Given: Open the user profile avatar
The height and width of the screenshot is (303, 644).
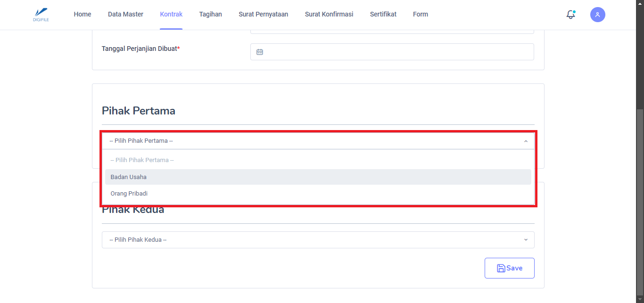Looking at the screenshot, I should pyautogui.click(x=597, y=15).
